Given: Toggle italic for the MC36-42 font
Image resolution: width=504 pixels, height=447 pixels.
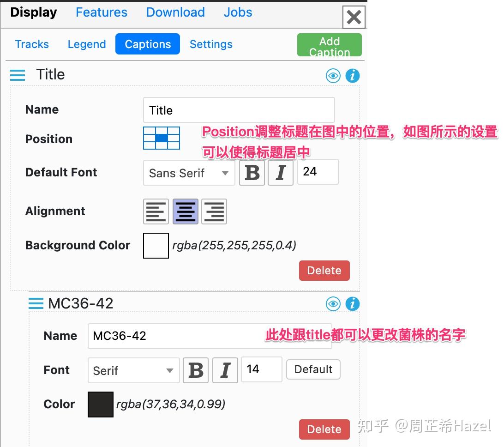Looking at the screenshot, I should pos(225,370).
